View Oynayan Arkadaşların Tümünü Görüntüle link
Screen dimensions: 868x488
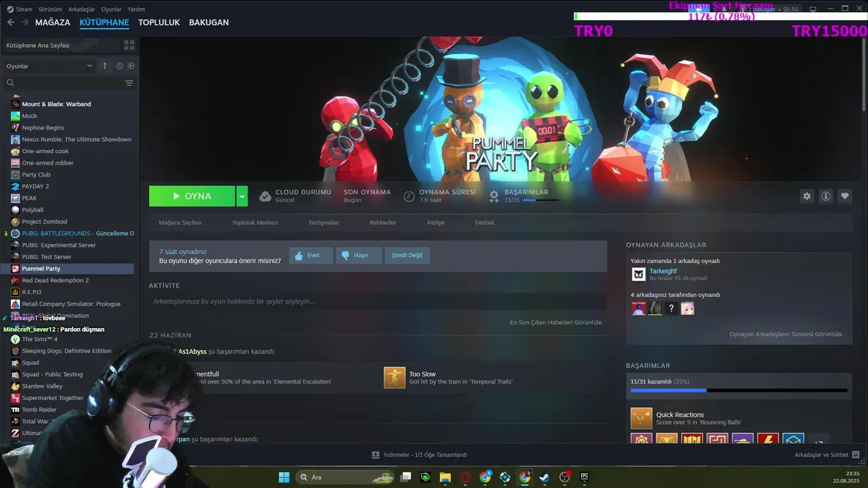pos(785,334)
